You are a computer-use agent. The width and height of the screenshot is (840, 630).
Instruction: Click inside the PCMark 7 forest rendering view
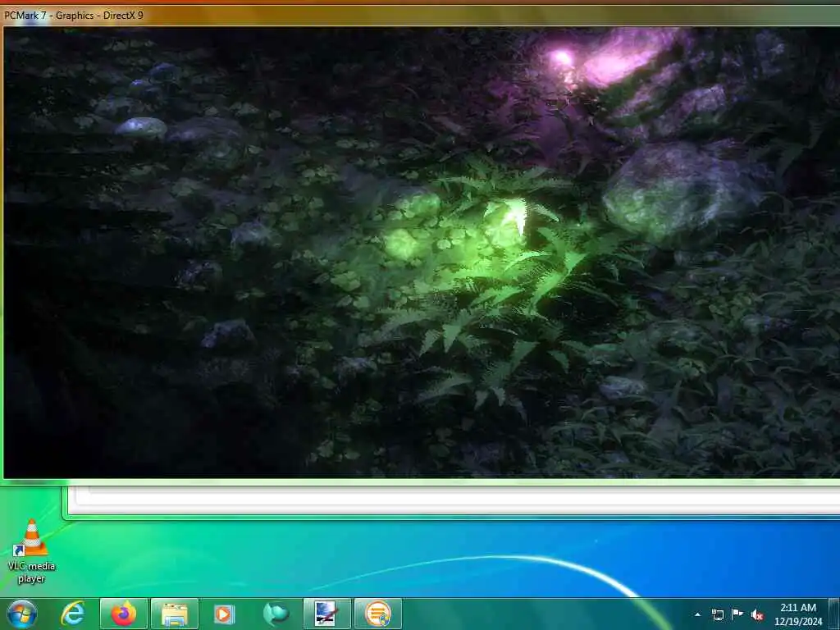tap(422, 253)
